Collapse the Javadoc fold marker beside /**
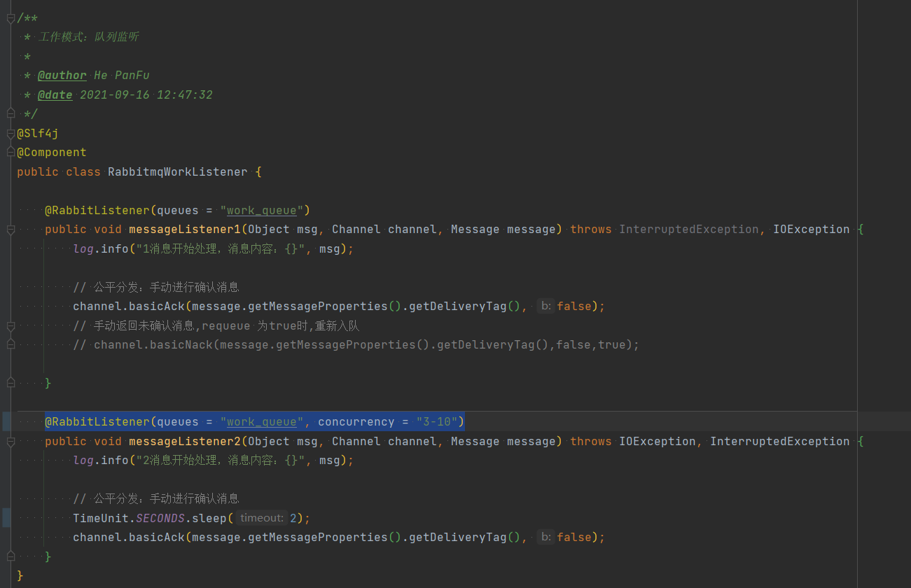 pos(11,18)
